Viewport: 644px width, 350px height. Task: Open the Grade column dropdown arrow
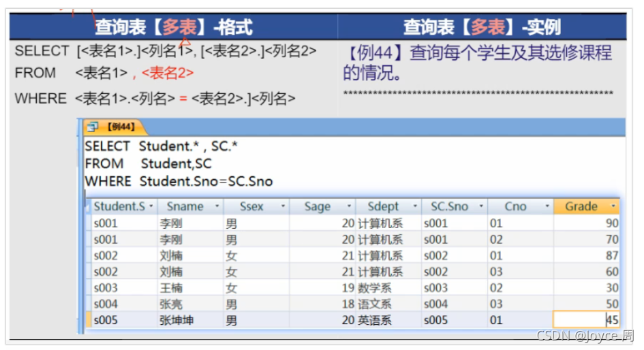(613, 206)
